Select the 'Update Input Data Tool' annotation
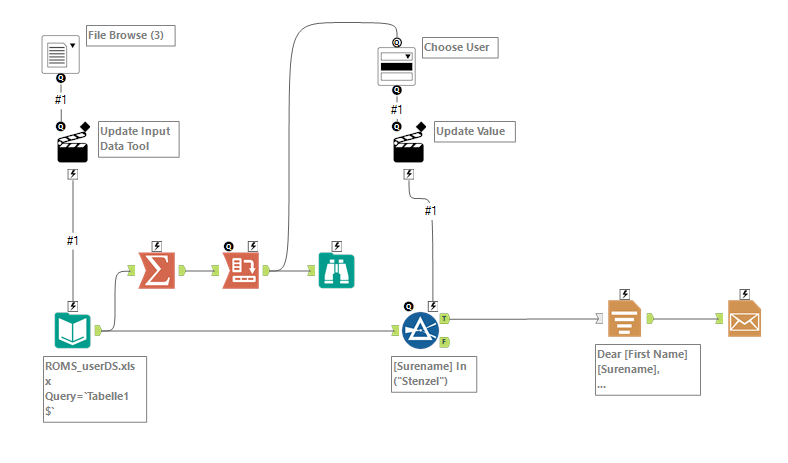This screenshot has height=463, width=788. 139,139
